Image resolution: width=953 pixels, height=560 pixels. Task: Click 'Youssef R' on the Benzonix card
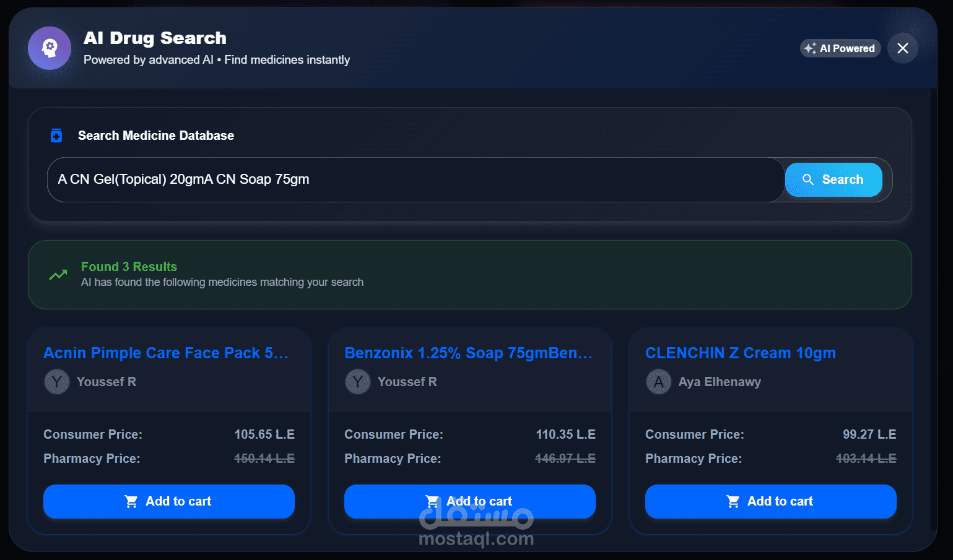[407, 382]
